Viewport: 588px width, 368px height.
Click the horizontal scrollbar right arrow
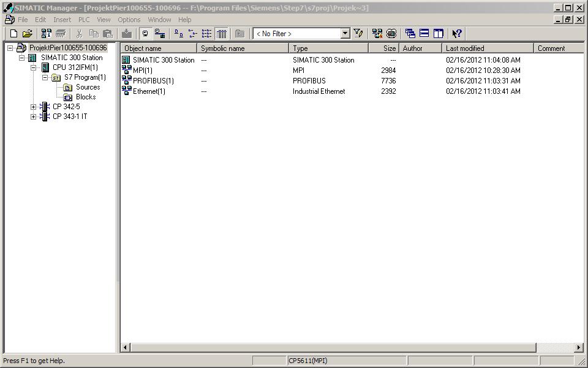579,347
